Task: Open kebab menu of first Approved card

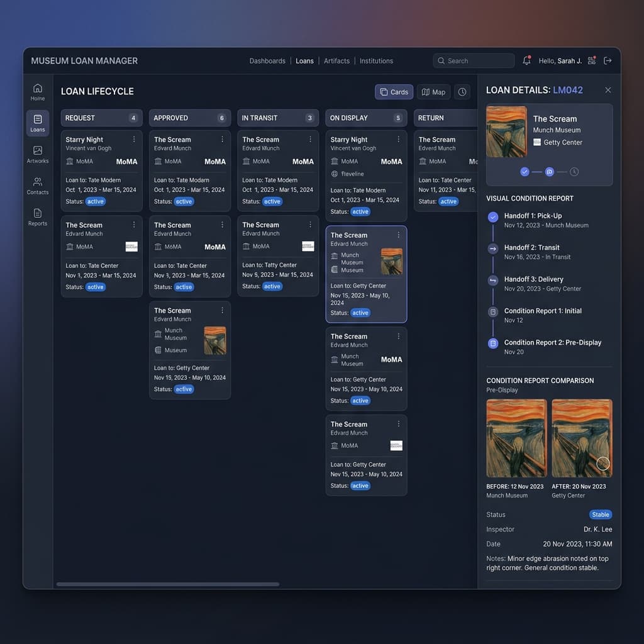Action: (x=222, y=140)
